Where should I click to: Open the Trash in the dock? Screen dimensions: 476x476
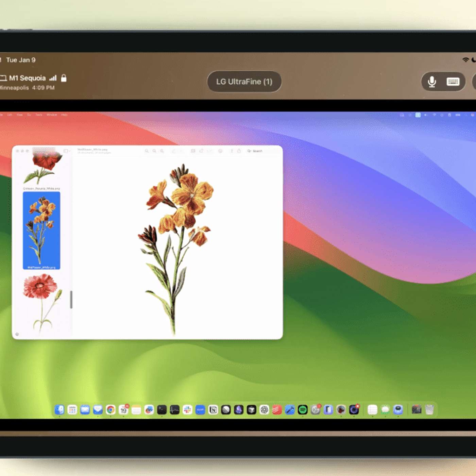(x=429, y=410)
